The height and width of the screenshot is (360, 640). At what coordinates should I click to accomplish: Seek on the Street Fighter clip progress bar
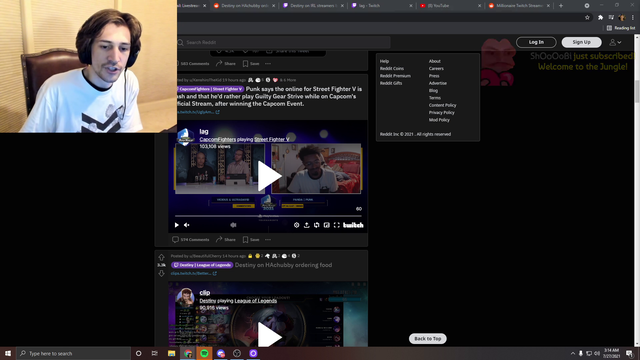tap(268, 216)
